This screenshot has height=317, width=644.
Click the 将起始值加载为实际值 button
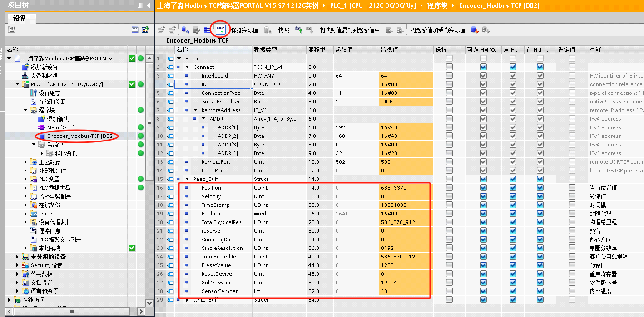[x=438, y=30]
